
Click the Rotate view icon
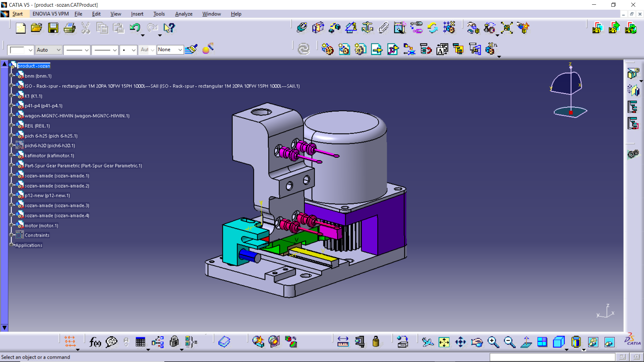(x=477, y=342)
